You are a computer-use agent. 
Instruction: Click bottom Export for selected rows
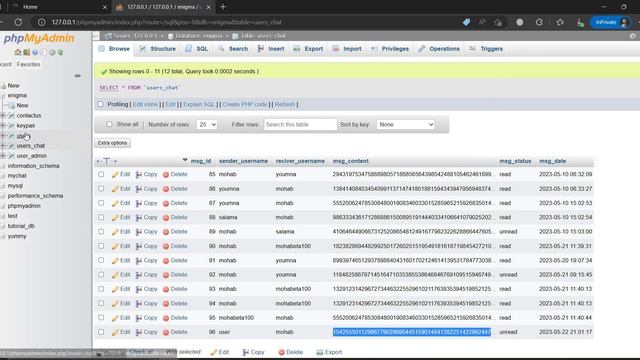(x=329, y=352)
